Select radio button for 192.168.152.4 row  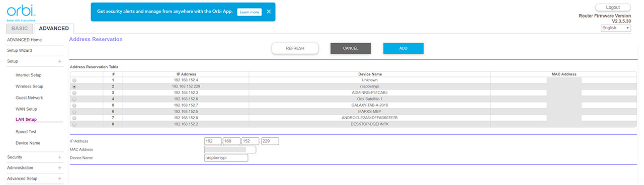point(75,80)
